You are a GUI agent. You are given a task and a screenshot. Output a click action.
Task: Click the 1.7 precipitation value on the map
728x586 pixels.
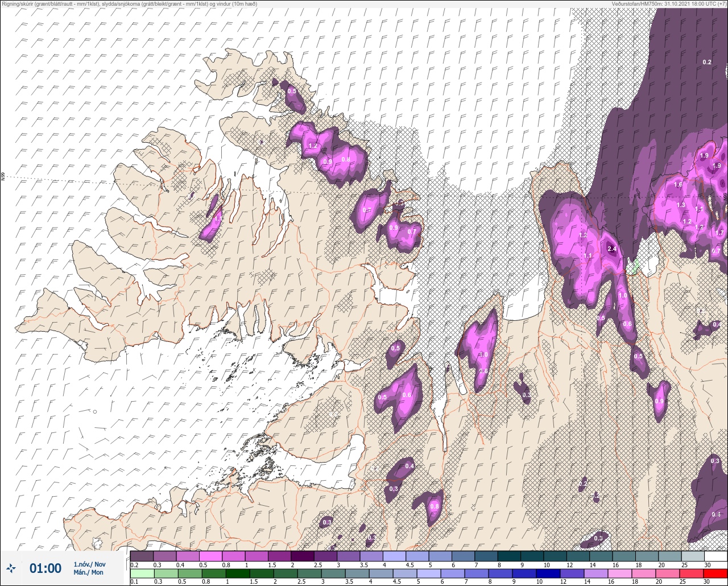719,232
